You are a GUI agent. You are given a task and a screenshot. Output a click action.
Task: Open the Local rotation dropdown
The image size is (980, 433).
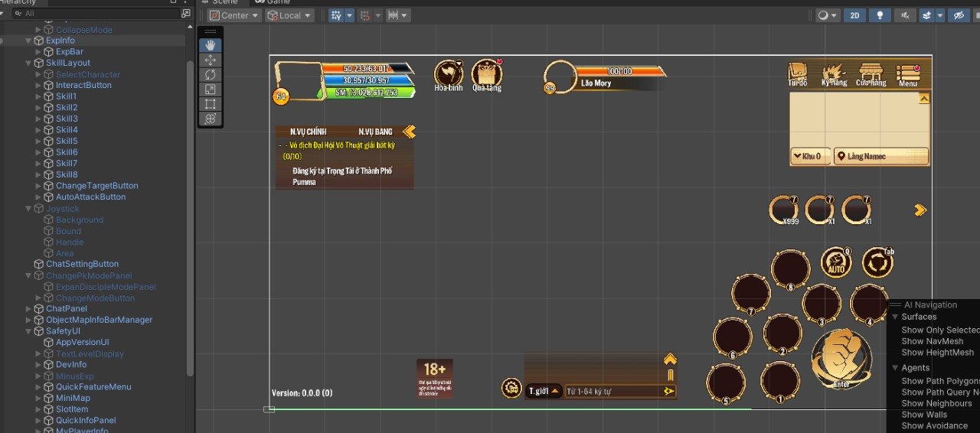(290, 15)
